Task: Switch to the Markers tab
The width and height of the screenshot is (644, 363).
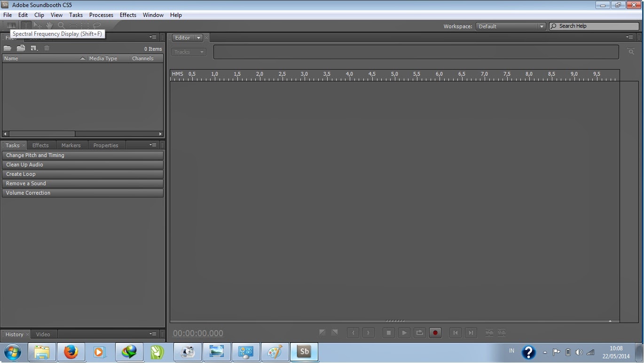Action: pos(71,145)
